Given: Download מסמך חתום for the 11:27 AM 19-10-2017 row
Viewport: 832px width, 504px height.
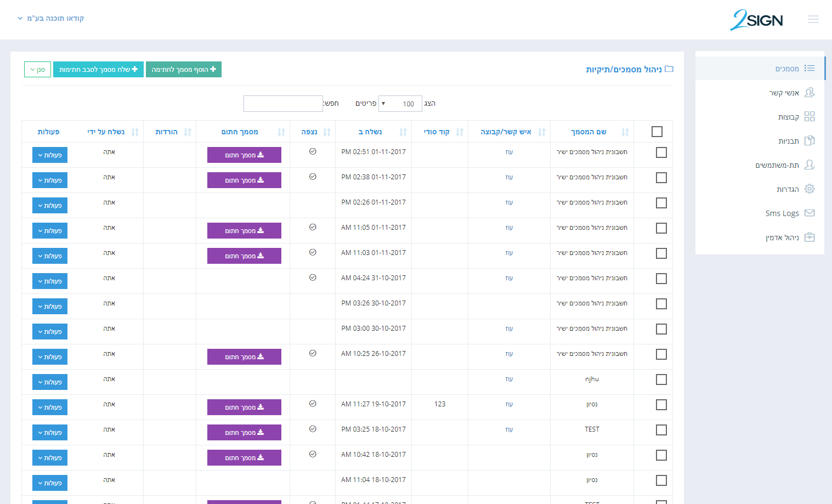Looking at the screenshot, I should coord(244,407).
